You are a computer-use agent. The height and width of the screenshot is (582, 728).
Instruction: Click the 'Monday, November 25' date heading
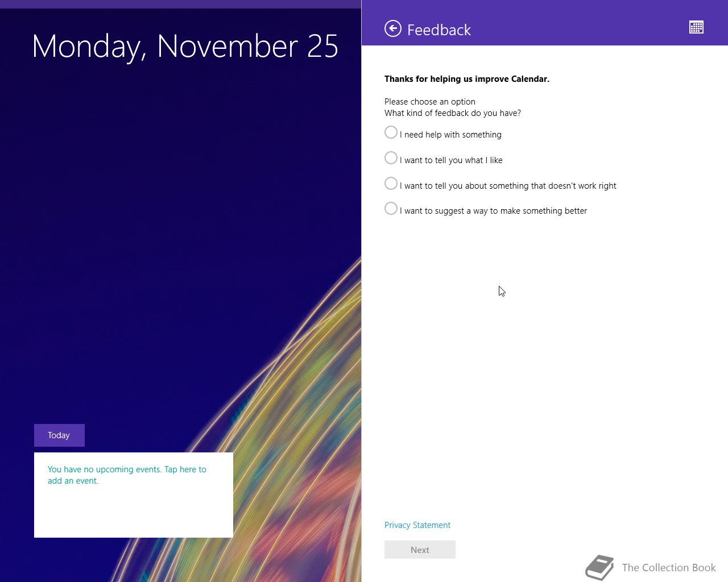click(185, 46)
